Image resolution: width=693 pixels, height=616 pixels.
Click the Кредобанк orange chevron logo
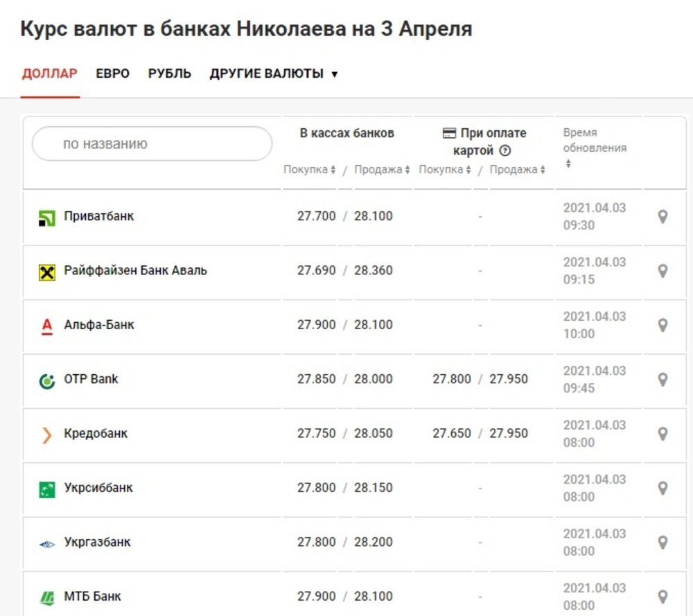coord(47,435)
